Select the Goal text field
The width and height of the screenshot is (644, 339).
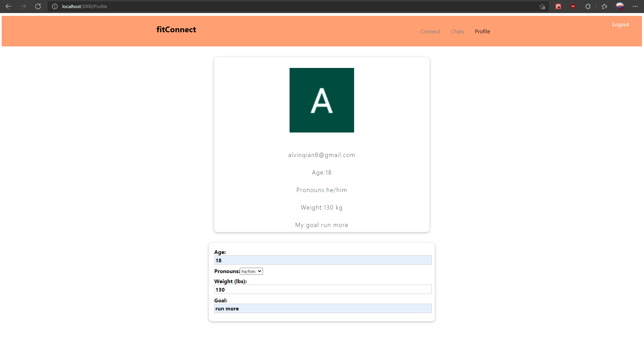(323, 309)
